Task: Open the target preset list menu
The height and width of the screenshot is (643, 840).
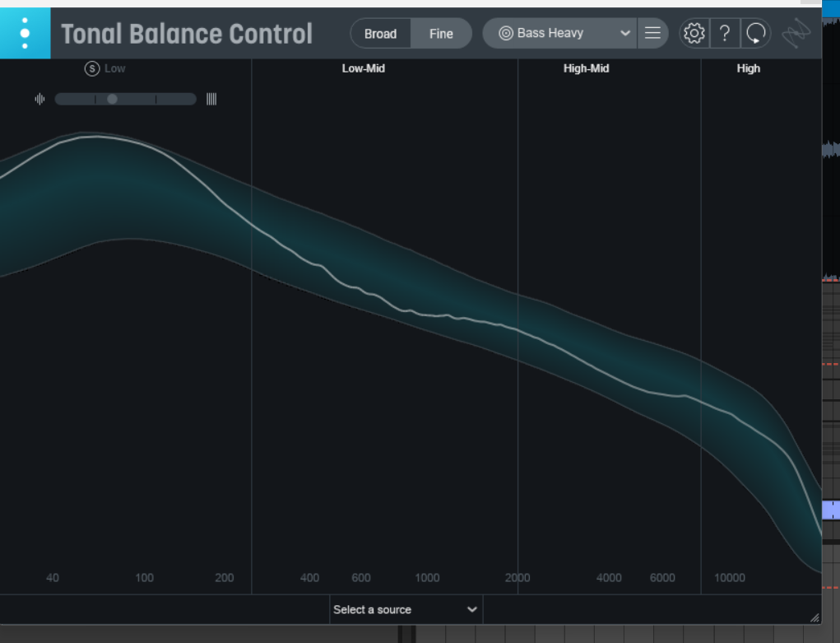Action: [x=652, y=33]
